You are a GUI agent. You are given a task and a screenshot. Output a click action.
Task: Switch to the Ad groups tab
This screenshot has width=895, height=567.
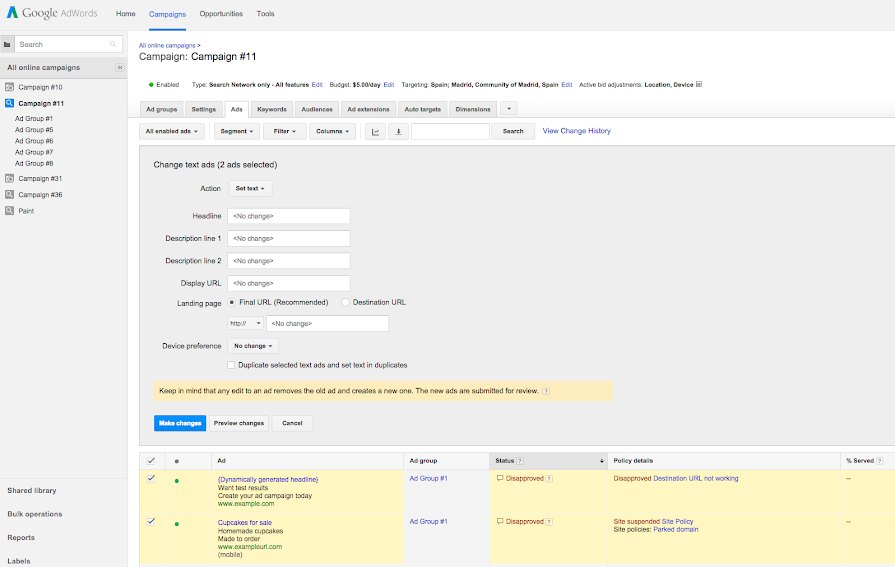pyautogui.click(x=162, y=109)
